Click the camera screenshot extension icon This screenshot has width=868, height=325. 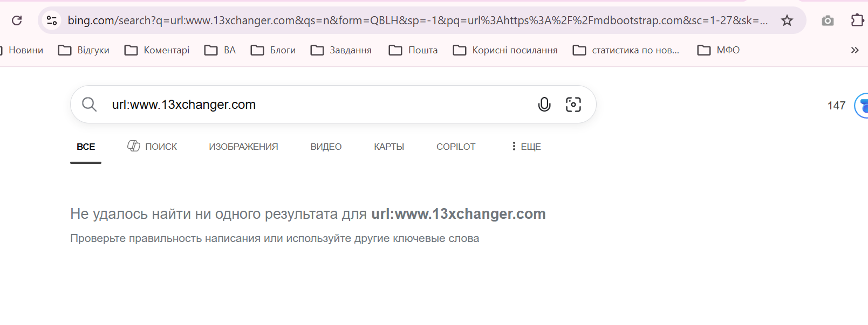coord(828,20)
